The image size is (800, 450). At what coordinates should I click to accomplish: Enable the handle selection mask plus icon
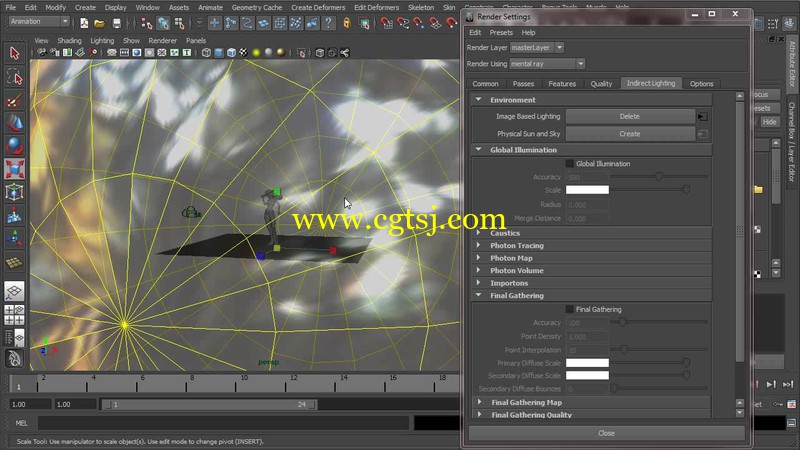click(x=215, y=23)
